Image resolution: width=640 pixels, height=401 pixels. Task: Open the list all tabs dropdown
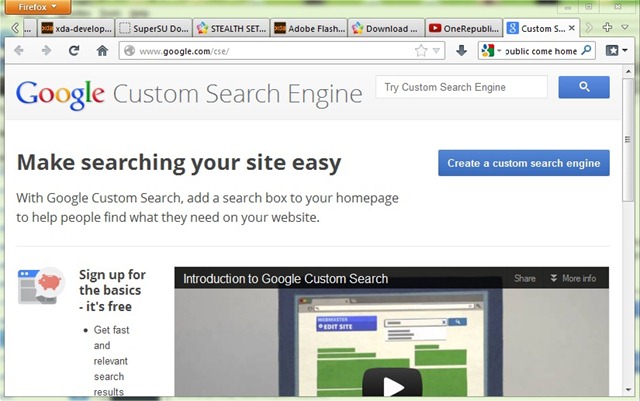tap(624, 27)
